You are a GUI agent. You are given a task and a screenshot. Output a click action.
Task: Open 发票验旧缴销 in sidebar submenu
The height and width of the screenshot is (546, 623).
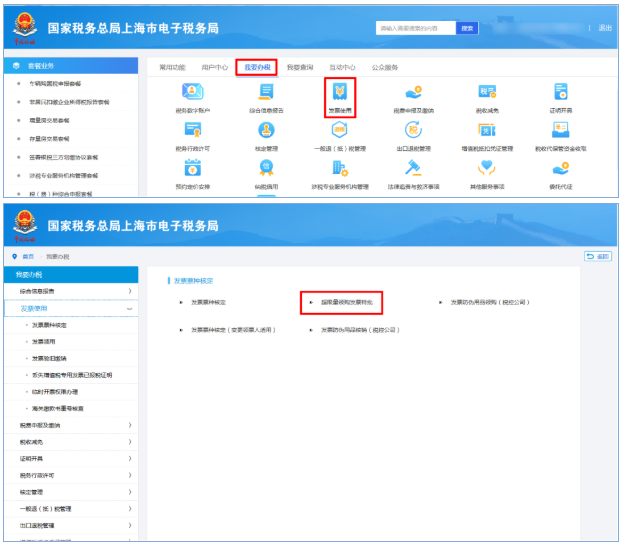click(x=49, y=358)
